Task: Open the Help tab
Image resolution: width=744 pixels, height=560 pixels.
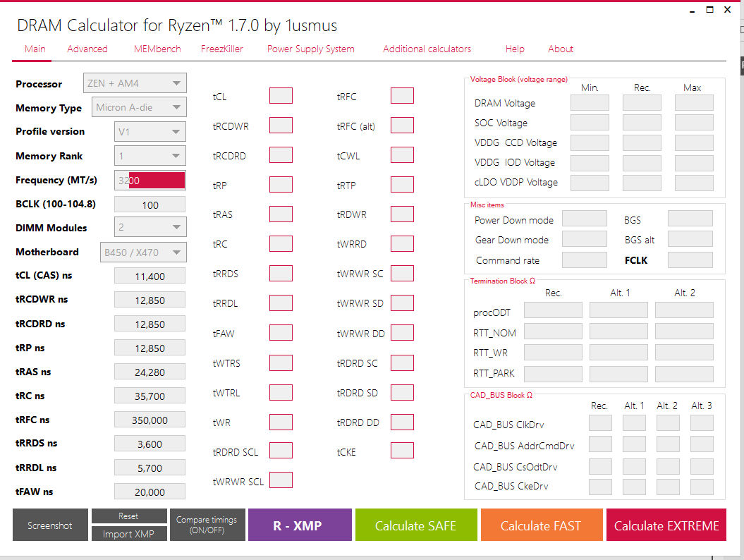Action: point(515,49)
